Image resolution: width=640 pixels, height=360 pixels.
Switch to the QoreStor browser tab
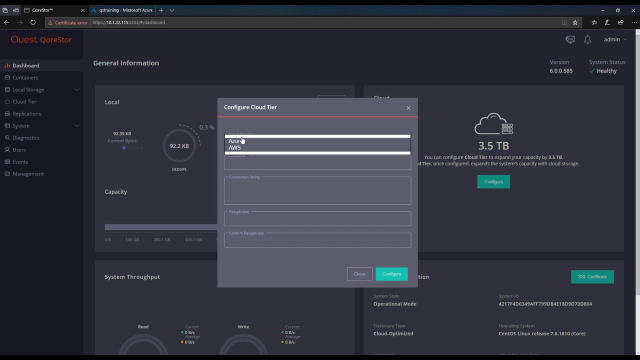[x=53, y=10]
